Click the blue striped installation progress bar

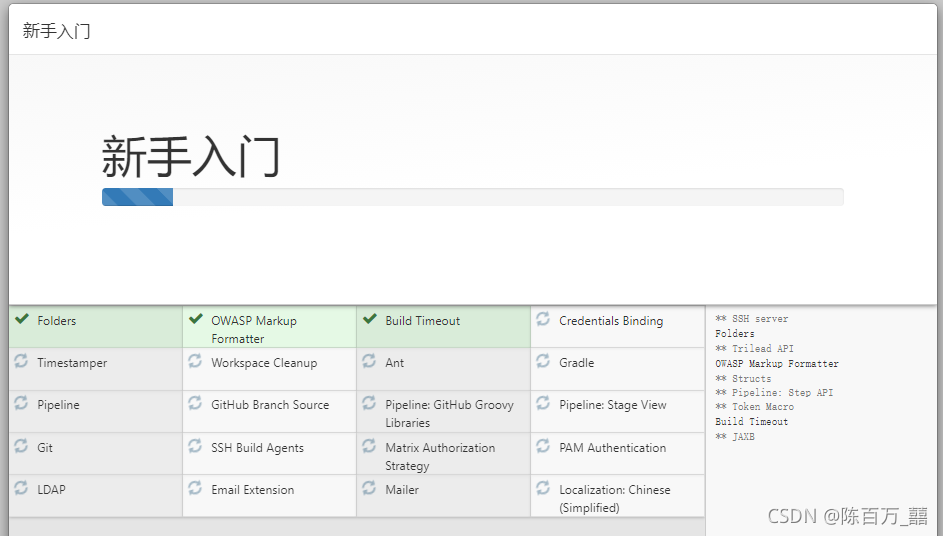point(138,197)
